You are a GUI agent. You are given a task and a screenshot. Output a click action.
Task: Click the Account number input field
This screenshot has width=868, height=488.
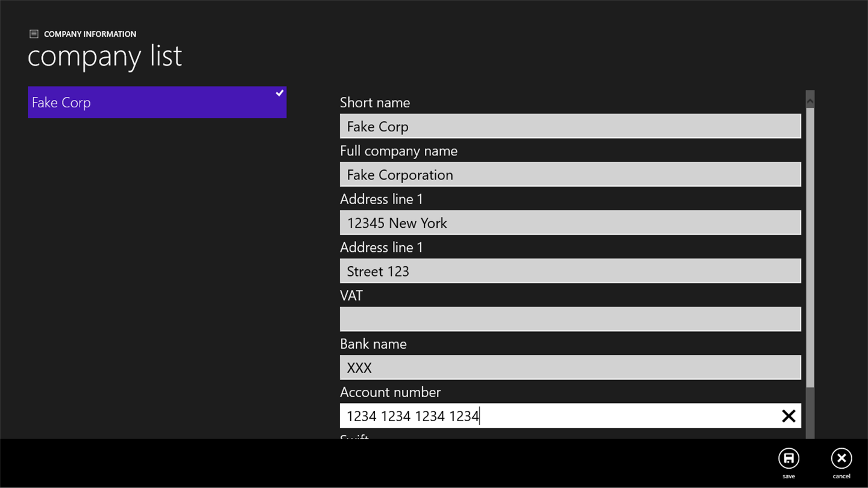pyautogui.click(x=570, y=416)
